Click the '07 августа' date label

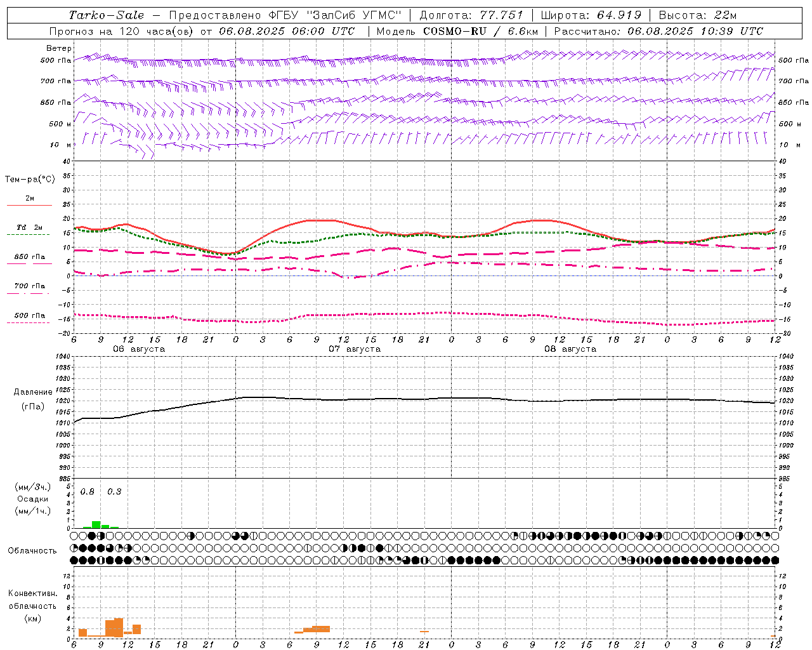[355, 349]
